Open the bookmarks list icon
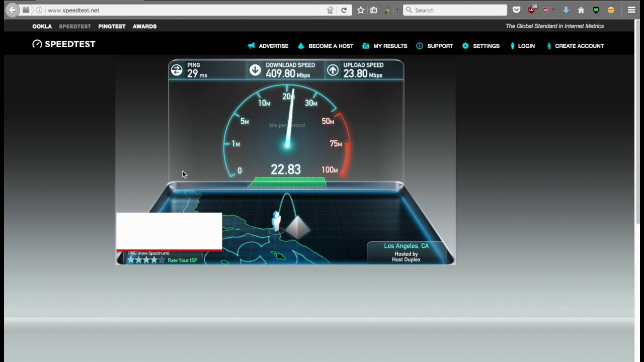 pos(374,10)
